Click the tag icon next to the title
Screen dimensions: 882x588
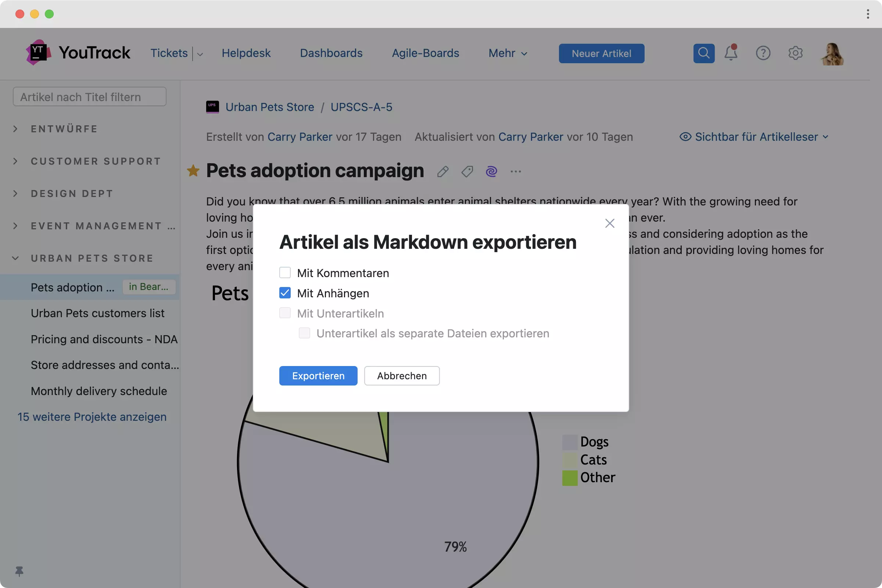[x=467, y=172]
